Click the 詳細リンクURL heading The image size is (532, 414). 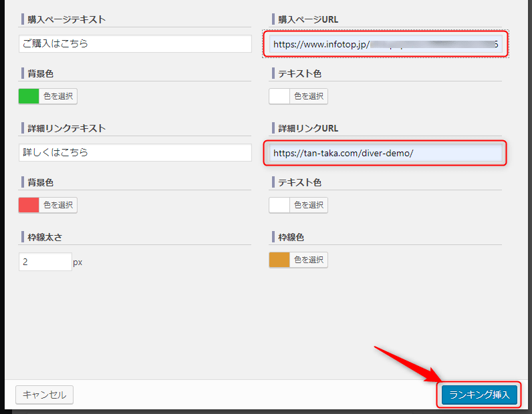click(308, 128)
